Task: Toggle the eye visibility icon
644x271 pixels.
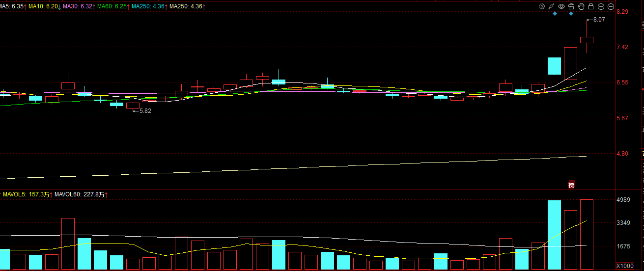Action: pyautogui.click(x=561, y=6)
